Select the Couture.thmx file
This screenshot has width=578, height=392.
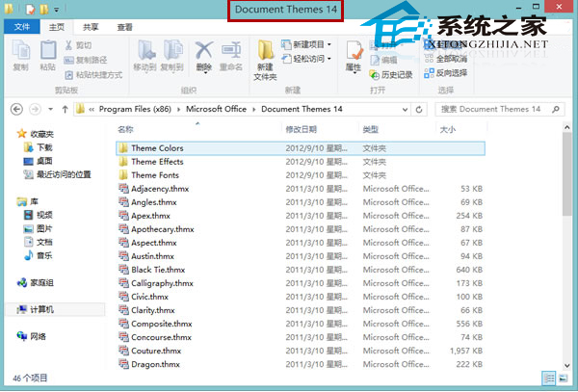(301, 351)
